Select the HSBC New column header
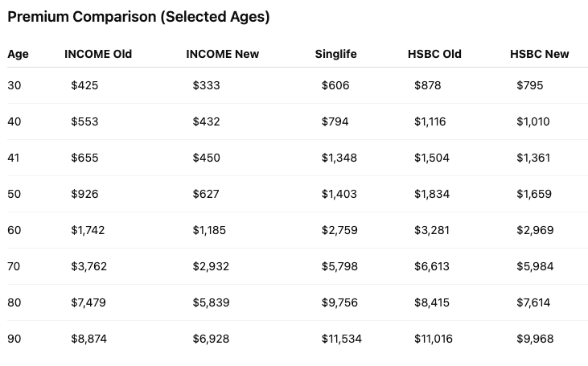Screen dimensions: 588x366 click(539, 54)
